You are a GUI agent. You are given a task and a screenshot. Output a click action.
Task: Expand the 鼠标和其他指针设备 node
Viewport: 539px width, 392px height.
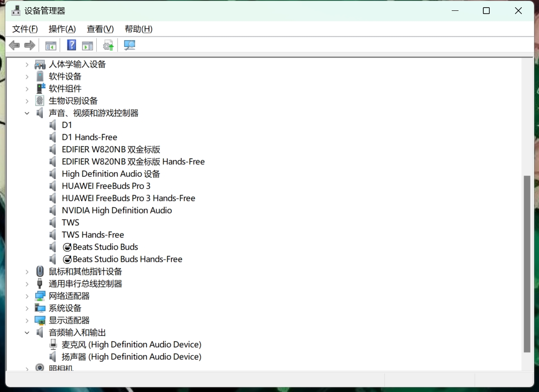[27, 272]
